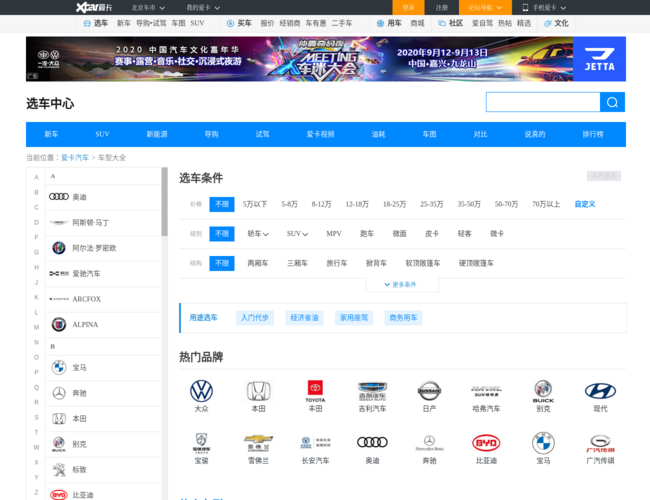Select the 70万以上 price option
650x500 pixels.
pos(546,204)
